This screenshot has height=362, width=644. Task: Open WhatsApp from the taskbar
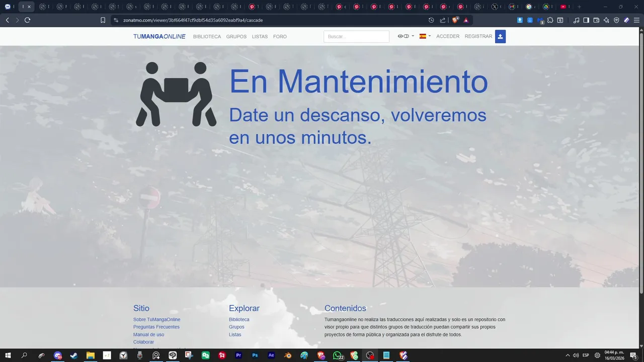pos(337,355)
